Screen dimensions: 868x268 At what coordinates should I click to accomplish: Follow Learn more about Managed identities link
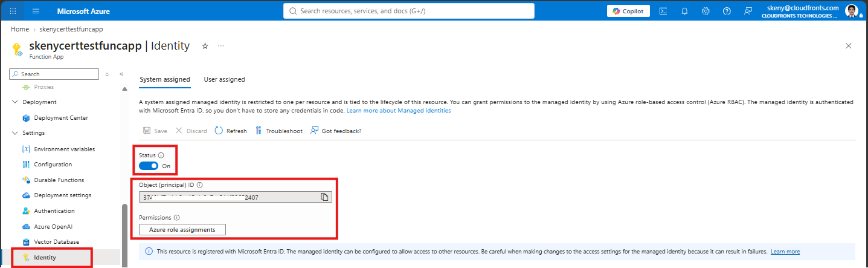[x=399, y=111]
